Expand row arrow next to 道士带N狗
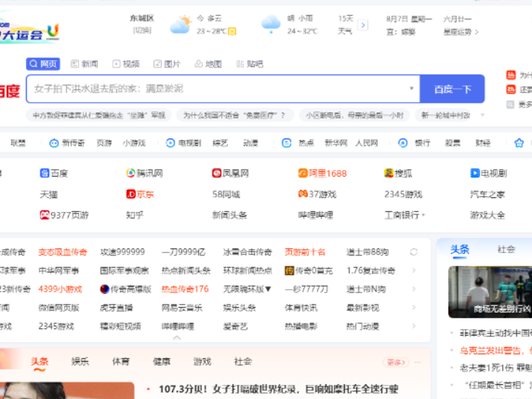The height and width of the screenshot is (399, 532). [414, 289]
